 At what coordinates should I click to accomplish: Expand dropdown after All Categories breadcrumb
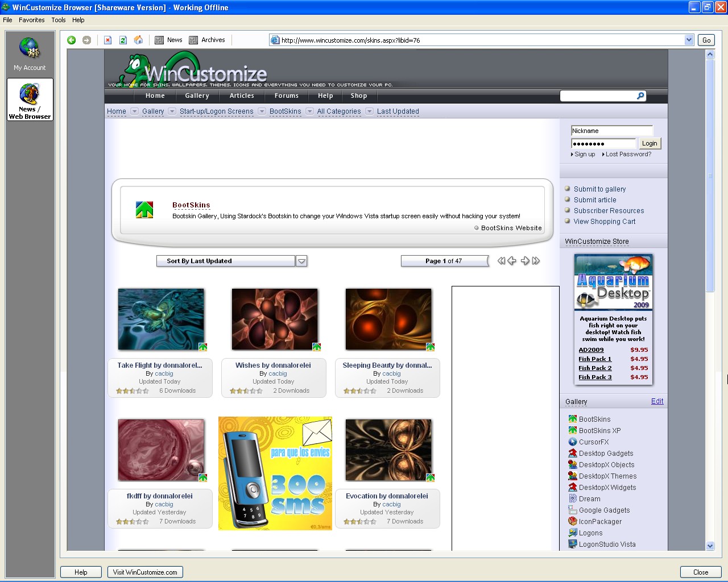coord(369,111)
